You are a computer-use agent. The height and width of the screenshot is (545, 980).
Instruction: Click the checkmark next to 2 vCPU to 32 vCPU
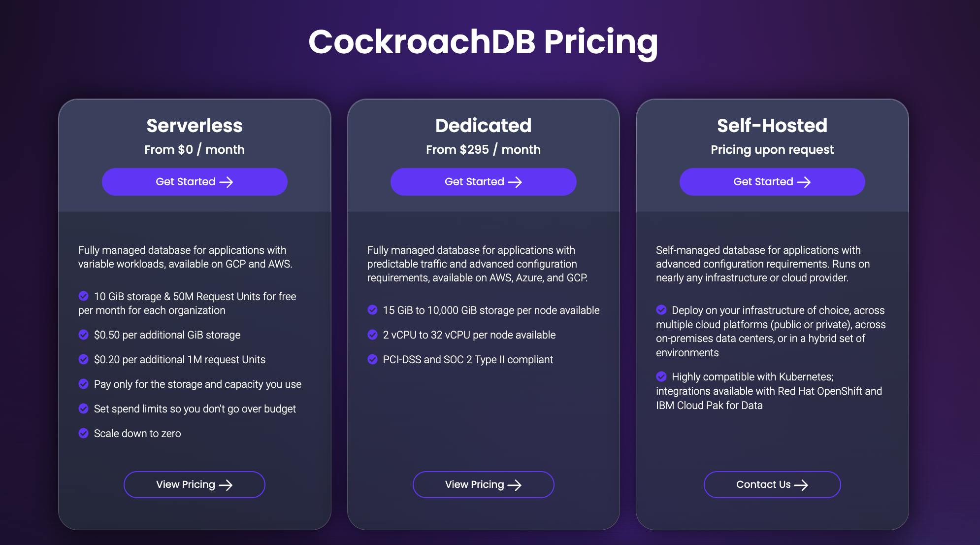tap(373, 335)
